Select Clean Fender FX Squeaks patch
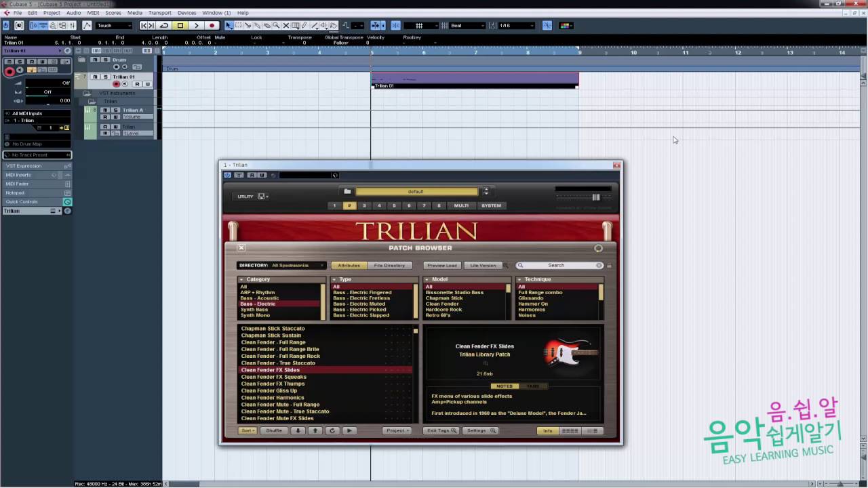 pos(274,377)
